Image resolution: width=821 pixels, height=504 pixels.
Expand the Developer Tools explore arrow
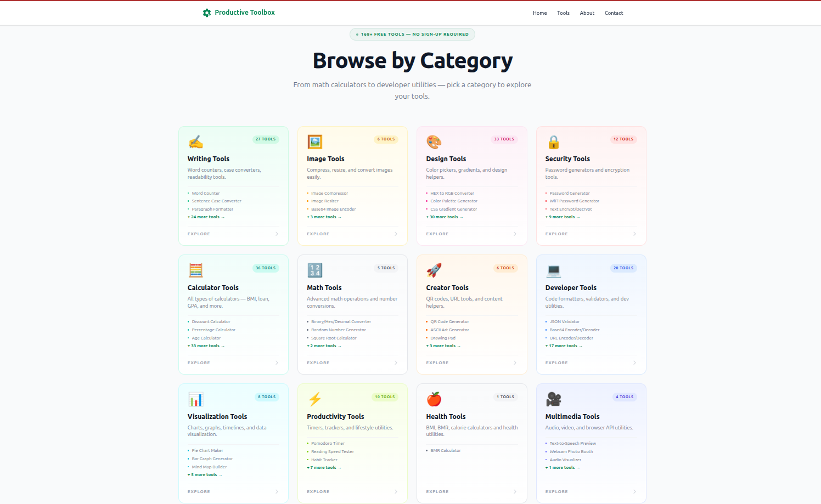click(x=634, y=363)
